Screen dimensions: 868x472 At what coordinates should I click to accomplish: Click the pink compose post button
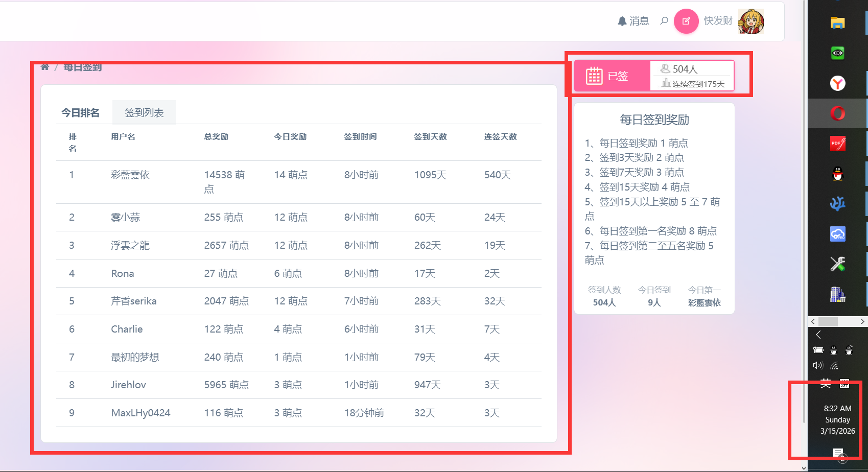pyautogui.click(x=686, y=21)
